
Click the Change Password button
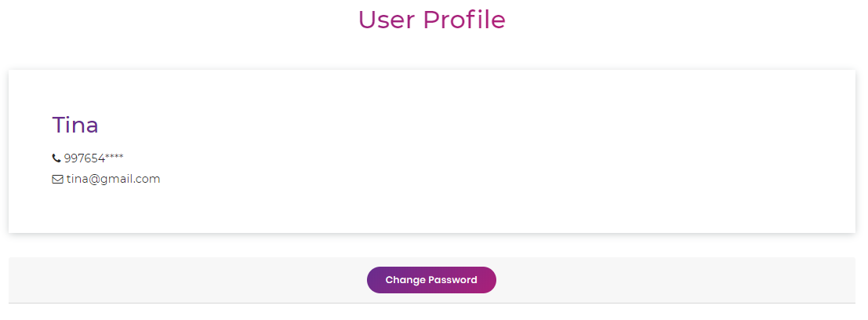coord(431,279)
